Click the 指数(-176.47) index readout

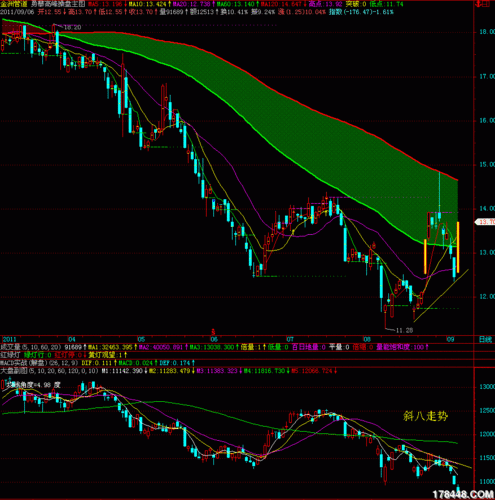(x=361, y=12)
